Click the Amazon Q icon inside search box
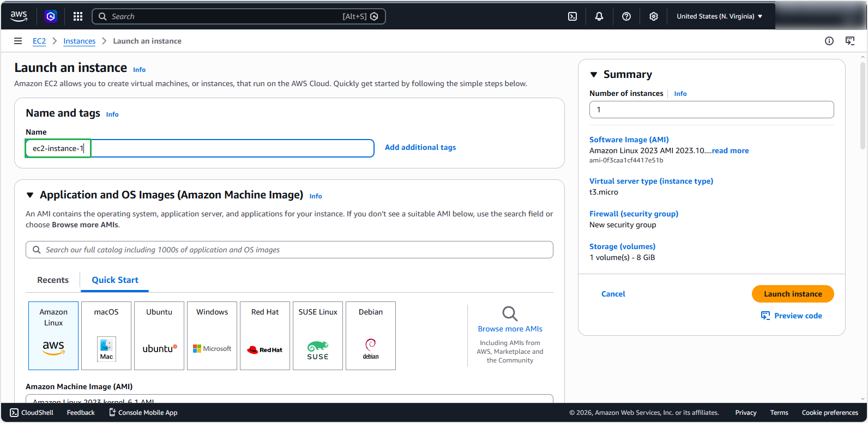This screenshot has width=868, height=423. tap(374, 16)
